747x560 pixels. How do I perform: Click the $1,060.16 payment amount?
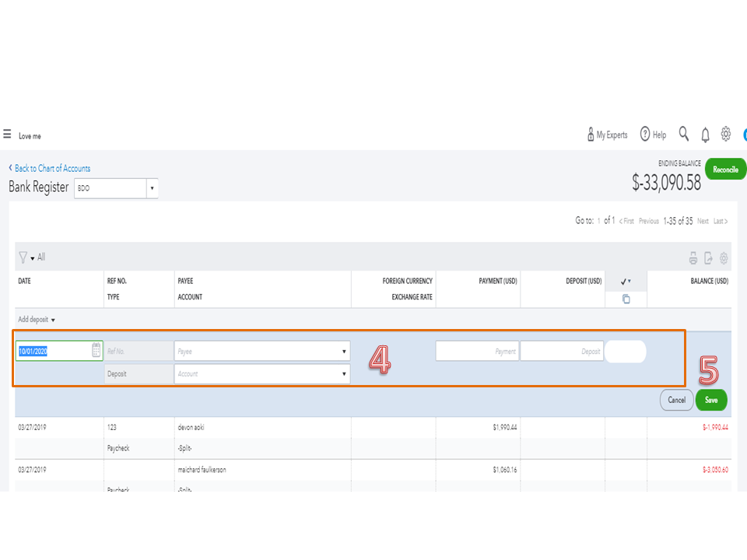coord(504,470)
